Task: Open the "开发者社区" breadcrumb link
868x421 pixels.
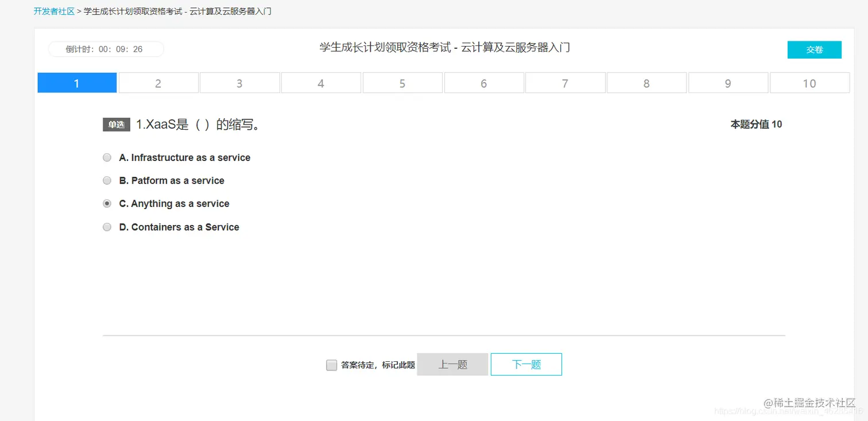Action: 54,10
